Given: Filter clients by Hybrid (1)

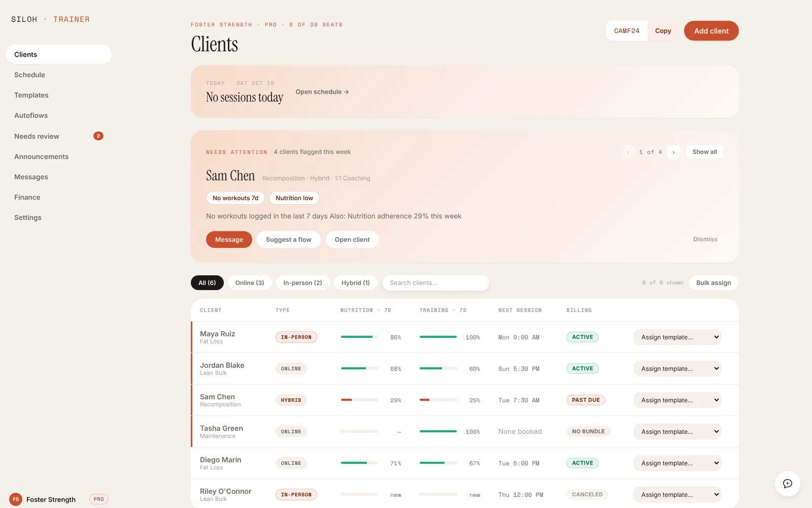Looking at the screenshot, I should click(355, 283).
